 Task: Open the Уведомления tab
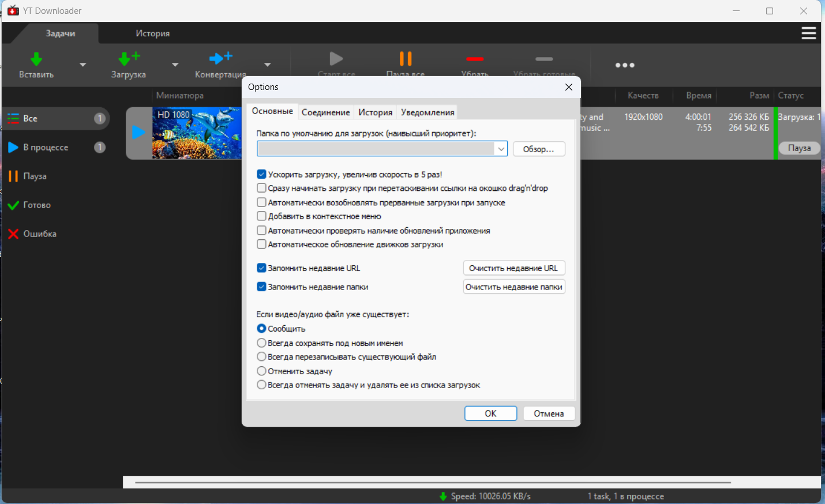(x=427, y=112)
